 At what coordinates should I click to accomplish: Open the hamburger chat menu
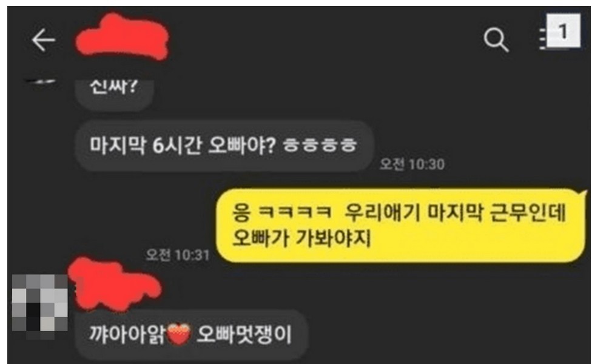[545, 38]
